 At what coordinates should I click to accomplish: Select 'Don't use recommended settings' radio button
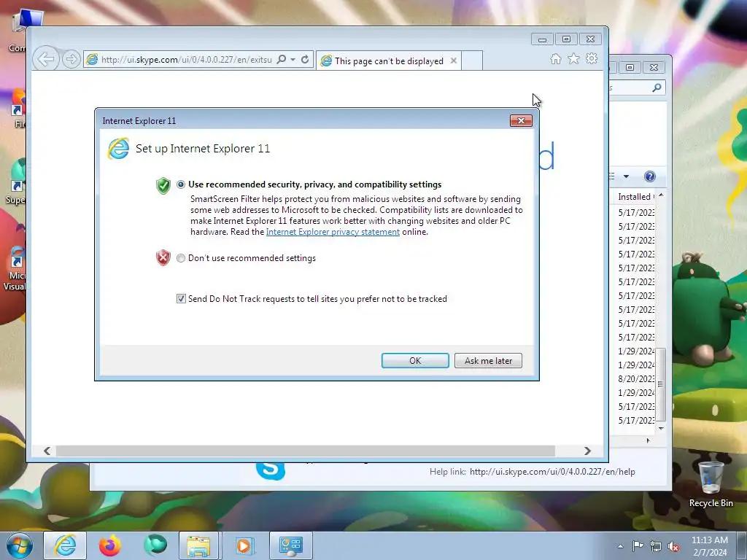(x=181, y=258)
